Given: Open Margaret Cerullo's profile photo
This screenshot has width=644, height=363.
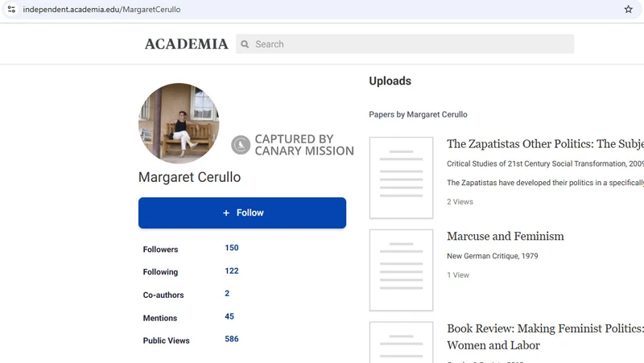Looking at the screenshot, I should (179, 123).
